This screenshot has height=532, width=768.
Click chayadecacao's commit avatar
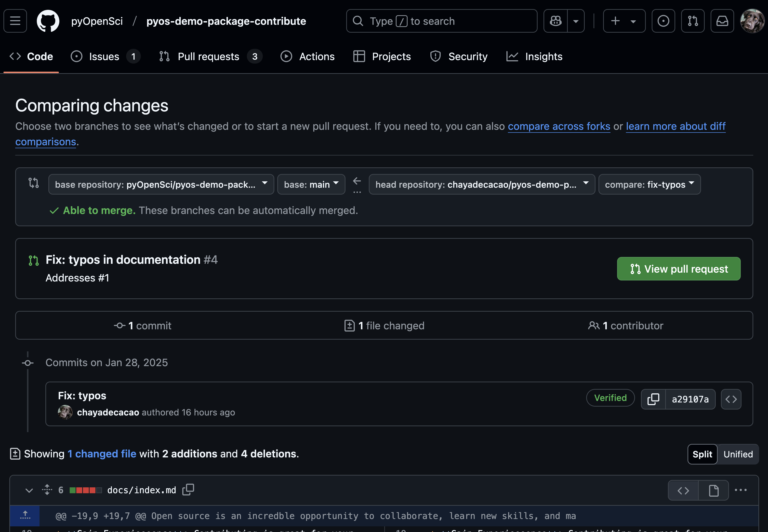65,412
